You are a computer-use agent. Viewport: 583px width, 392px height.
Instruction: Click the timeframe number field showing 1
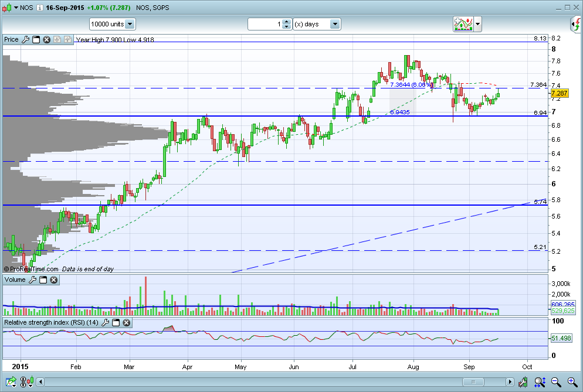(265, 24)
